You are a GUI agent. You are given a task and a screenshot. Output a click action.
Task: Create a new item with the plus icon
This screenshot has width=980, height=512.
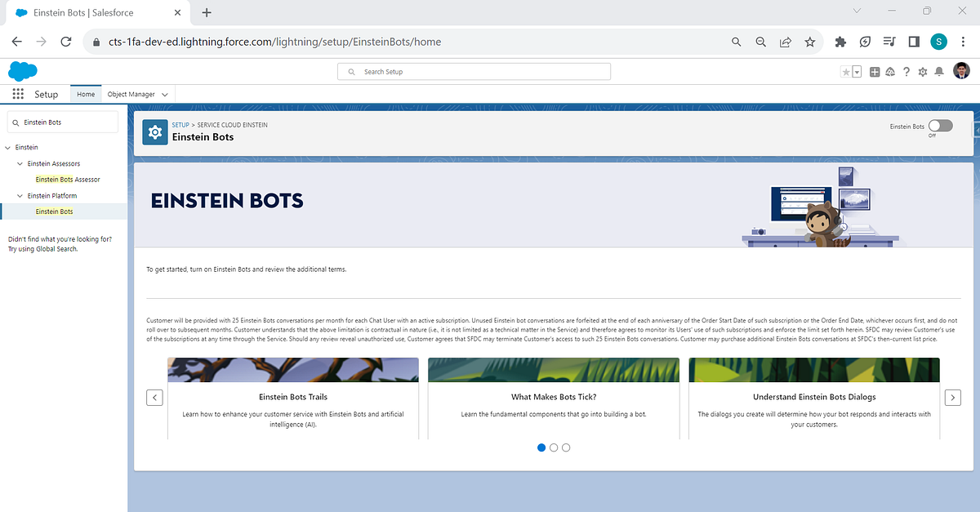[x=874, y=71]
